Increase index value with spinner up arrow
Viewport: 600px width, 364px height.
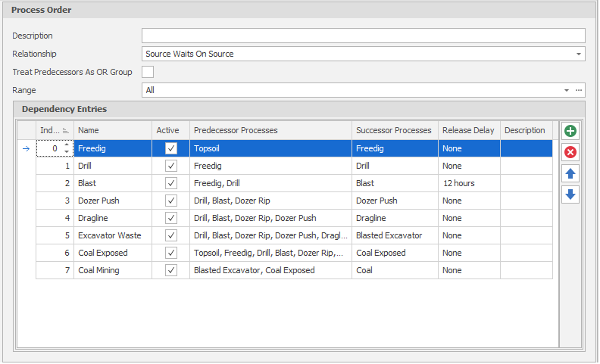[x=67, y=145]
